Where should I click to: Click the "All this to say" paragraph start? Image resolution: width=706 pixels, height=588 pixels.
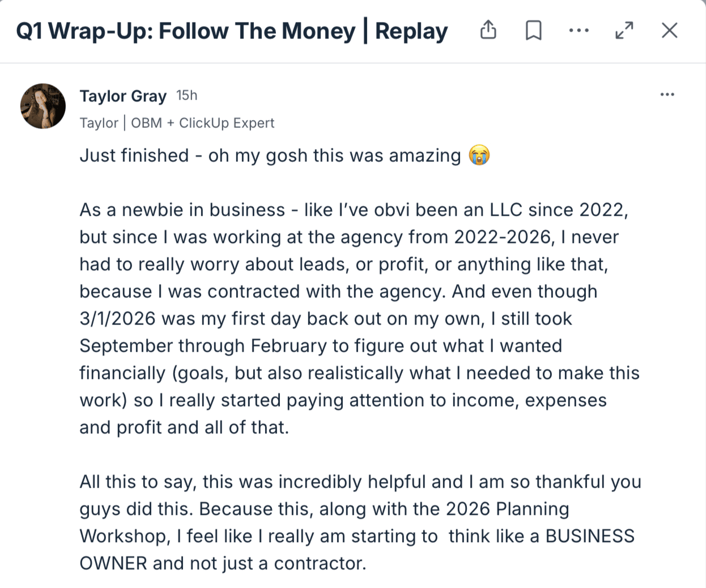click(x=138, y=482)
